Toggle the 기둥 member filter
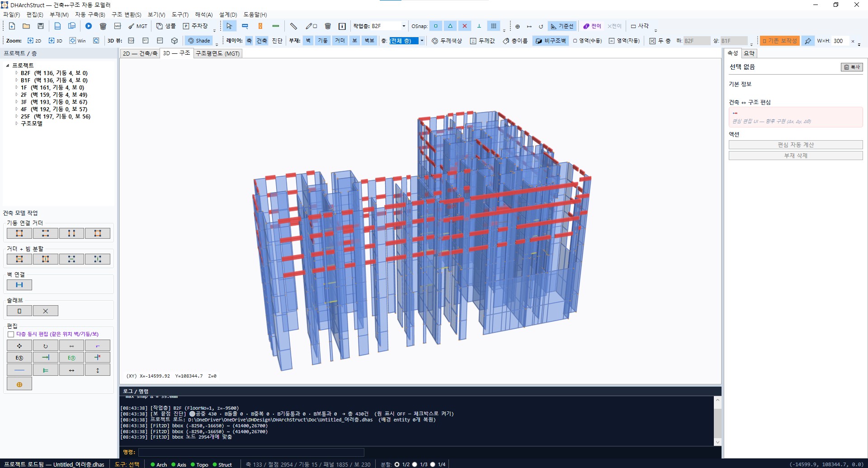Screen dimensions: 868x468 pos(323,41)
